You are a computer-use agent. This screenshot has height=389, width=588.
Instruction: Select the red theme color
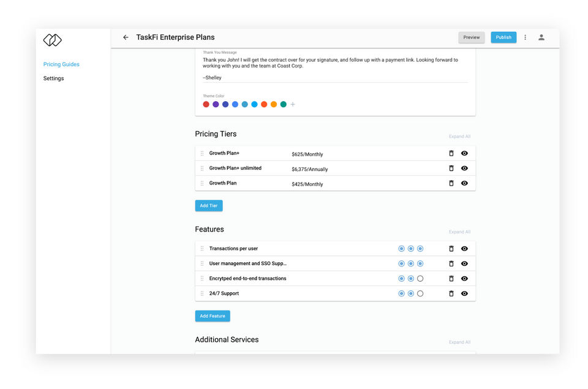tap(206, 104)
